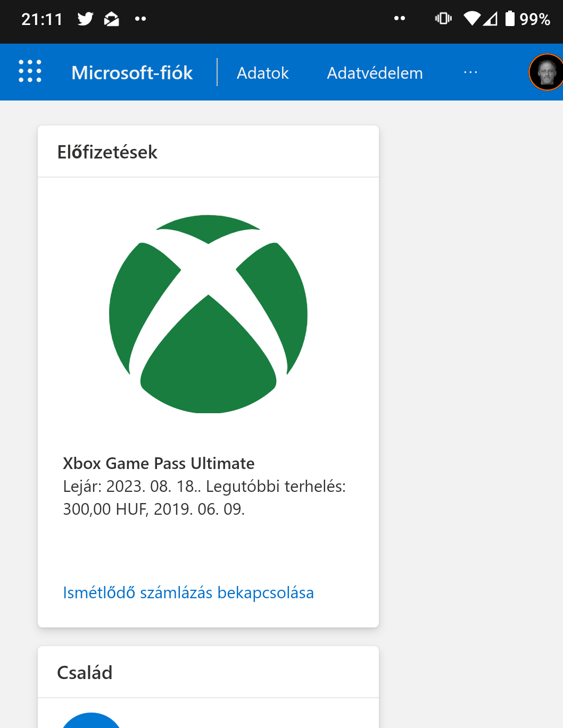Tap the 21:11 clock in status bar
This screenshot has height=728, width=563.
[42, 19]
